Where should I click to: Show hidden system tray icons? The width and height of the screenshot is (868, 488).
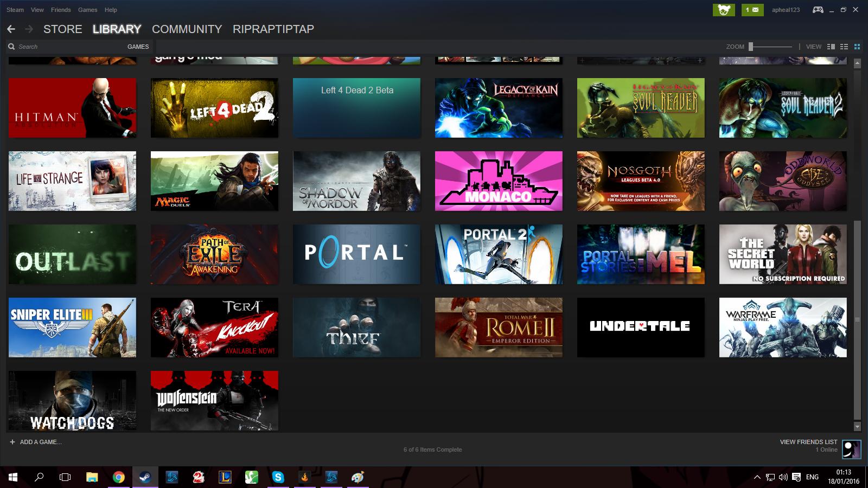757,477
